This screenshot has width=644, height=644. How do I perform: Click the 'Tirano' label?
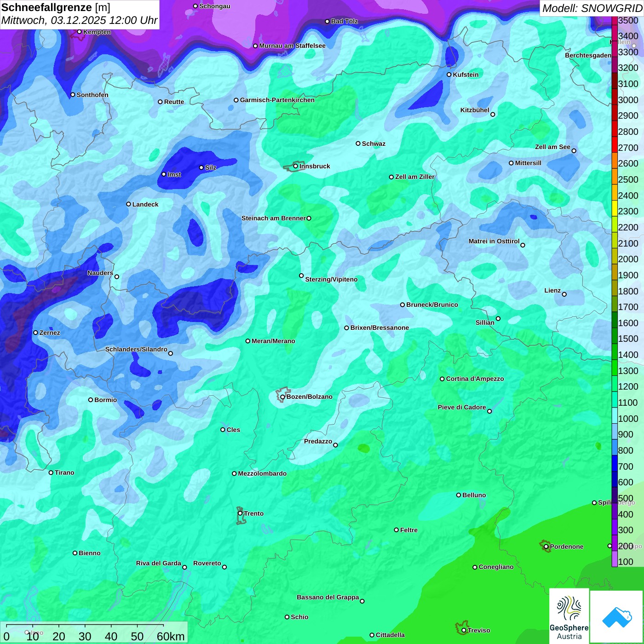(64, 472)
